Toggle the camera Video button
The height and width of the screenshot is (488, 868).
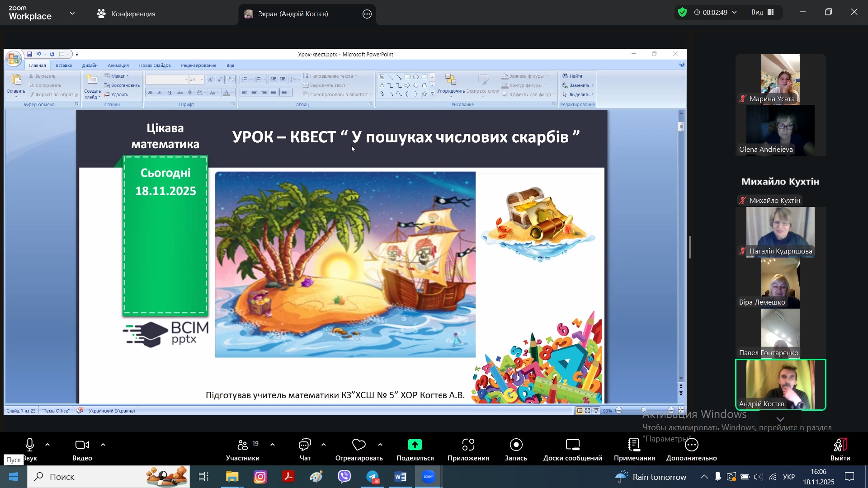[x=82, y=446]
